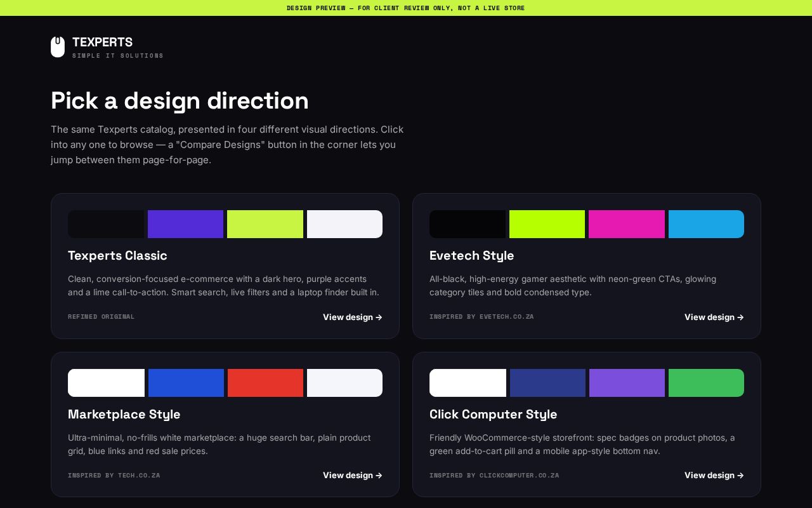Open View design for Marketplace Style
The image size is (812, 508).
coord(353,475)
